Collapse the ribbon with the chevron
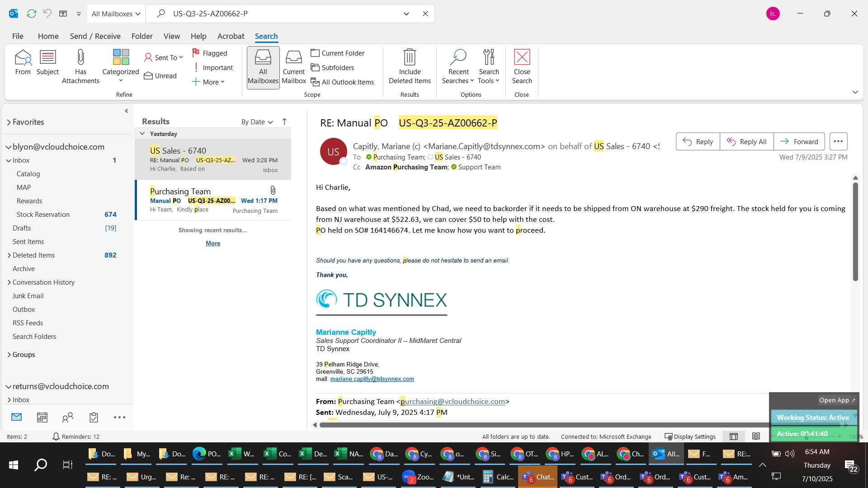The width and height of the screenshot is (868, 488). pyautogui.click(x=855, y=92)
